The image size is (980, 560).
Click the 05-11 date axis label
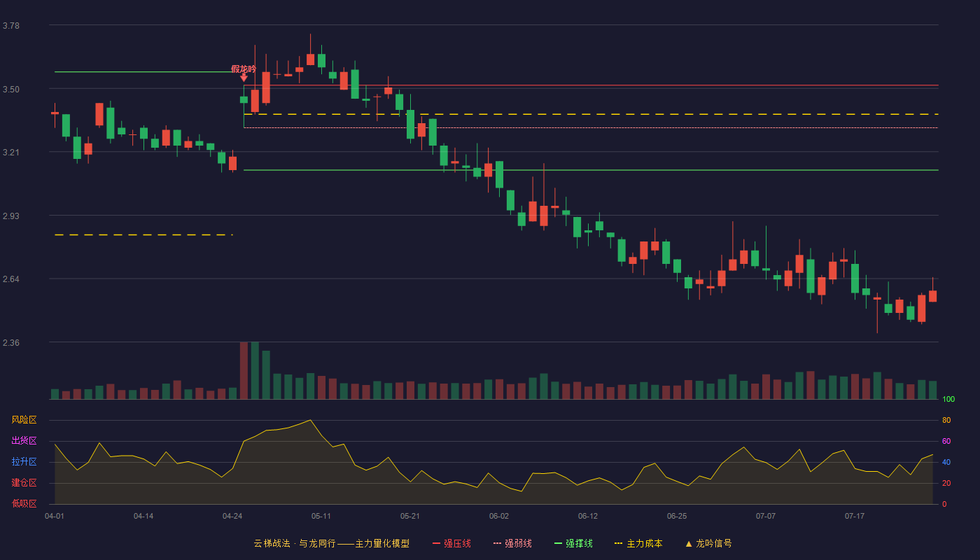(x=321, y=516)
